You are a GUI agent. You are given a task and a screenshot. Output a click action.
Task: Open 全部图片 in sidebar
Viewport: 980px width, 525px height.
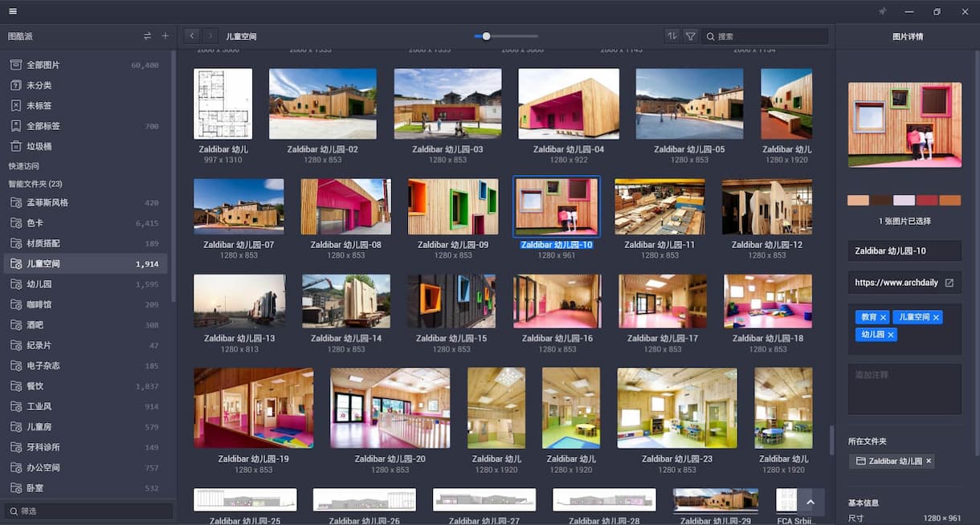click(43, 65)
